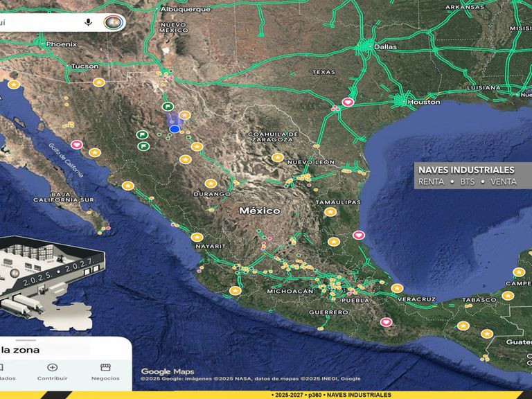This screenshot has width=532, height=399.
Task: Click the green flag marker below Nuevo México
Action: [168, 106]
